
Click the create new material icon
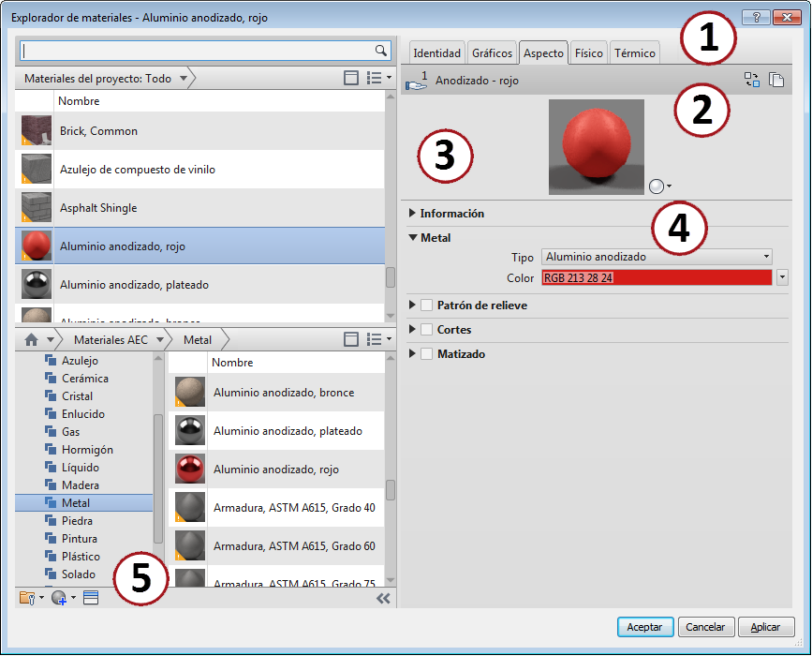click(x=63, y=598)
